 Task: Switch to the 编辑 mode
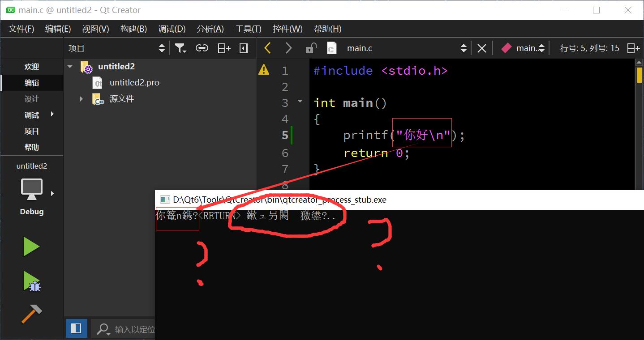click(32, 83)
